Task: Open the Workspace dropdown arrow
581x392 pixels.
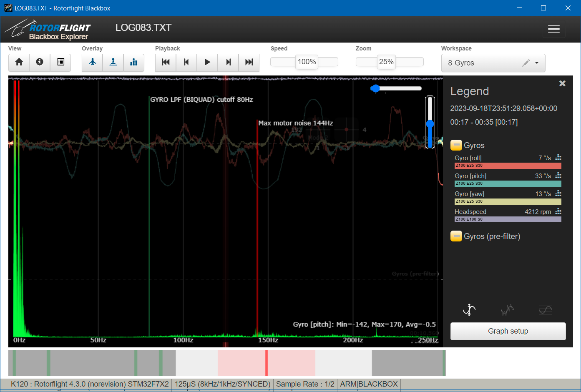Action: tap(537, 63)
